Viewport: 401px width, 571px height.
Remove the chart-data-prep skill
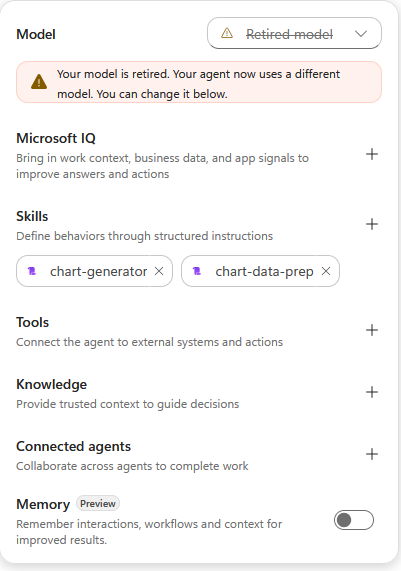326,271
